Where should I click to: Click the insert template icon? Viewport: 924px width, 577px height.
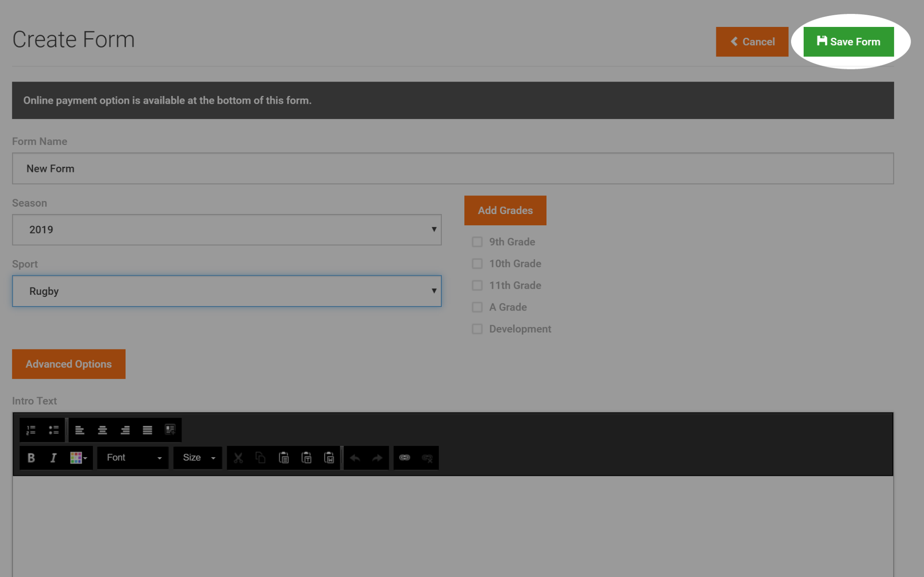(x=170, y=430)
